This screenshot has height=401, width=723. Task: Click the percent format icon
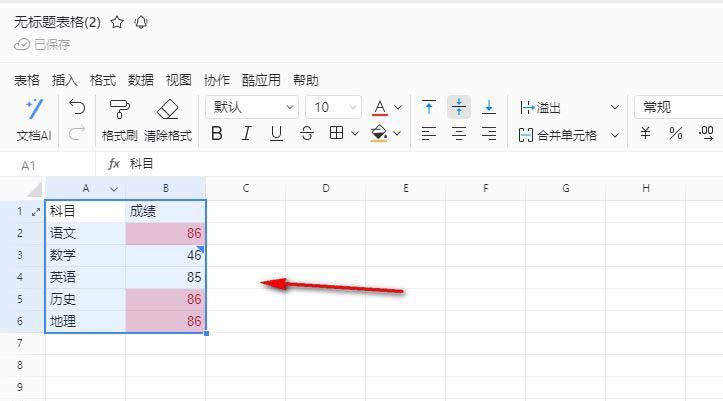[676, 133]
